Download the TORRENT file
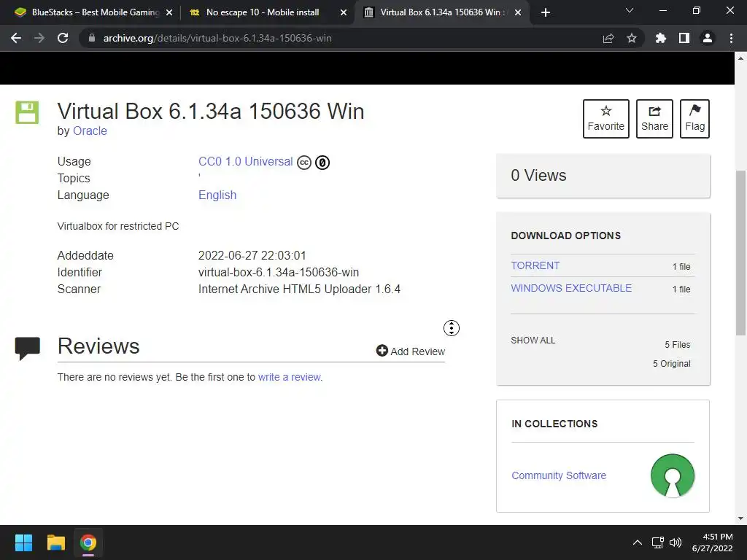 (x=535, y=265)
